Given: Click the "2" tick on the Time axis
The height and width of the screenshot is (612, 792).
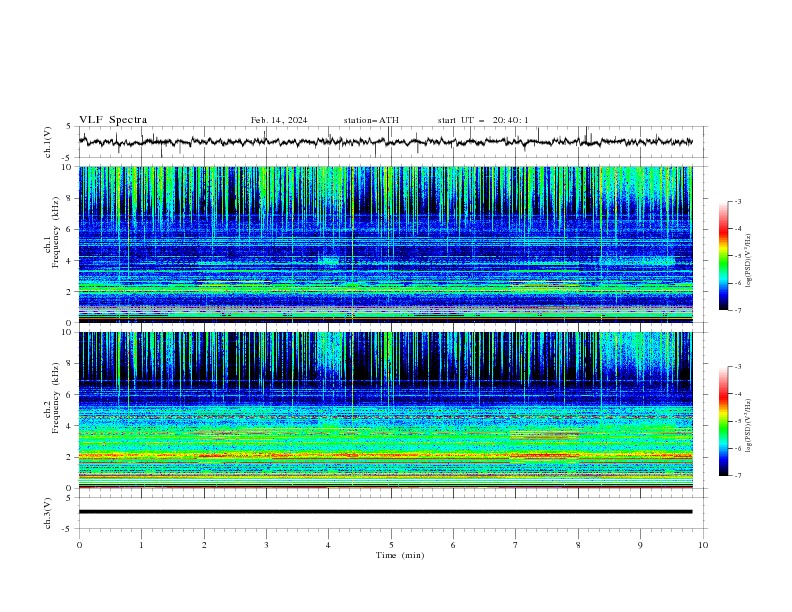Looking at the screenshot, I should pos(204,545).
